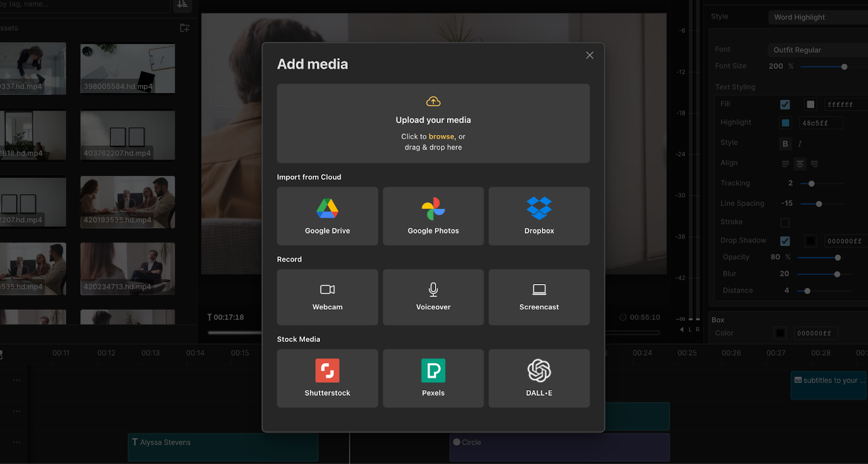Click the Upload your media drop zone
The width and height of the screenshot is (868, 464).
click(x=433, y=124)
